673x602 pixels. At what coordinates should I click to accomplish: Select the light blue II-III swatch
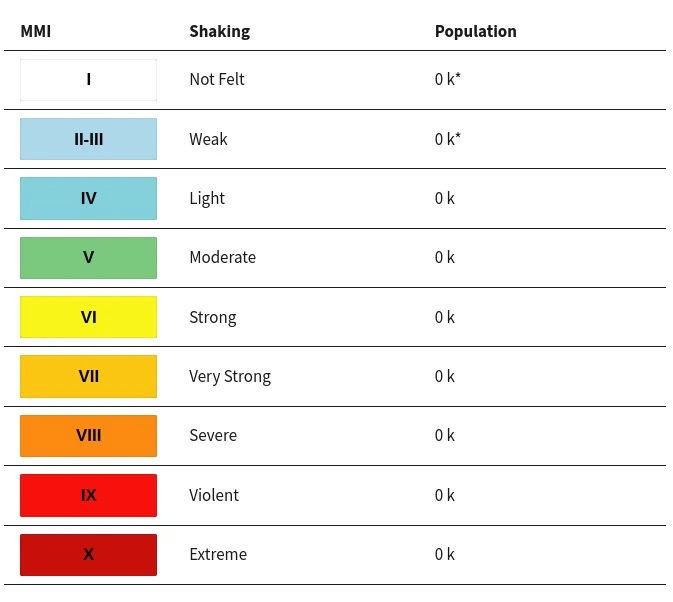[88, 139]
